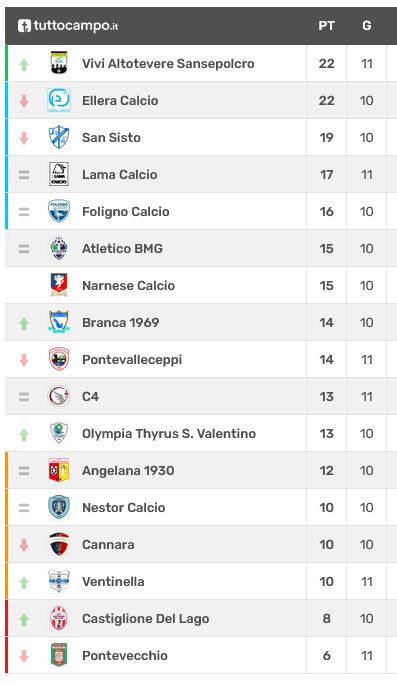Click the Foligno Calcio team crest
This screenshot has height=685, width=397.
(x=59, y=211)
